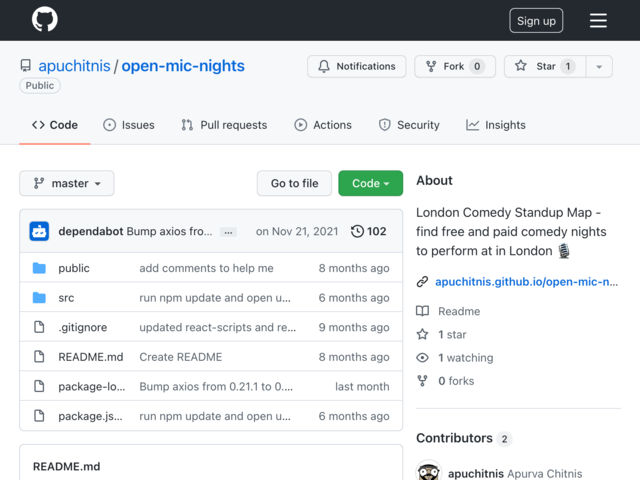Click the public folder icon
This screenshot has height=480, width=640.
point(39,268)
